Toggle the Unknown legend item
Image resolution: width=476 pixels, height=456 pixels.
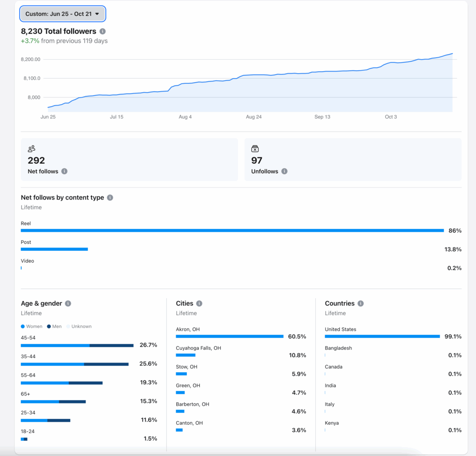click(79, 327)
